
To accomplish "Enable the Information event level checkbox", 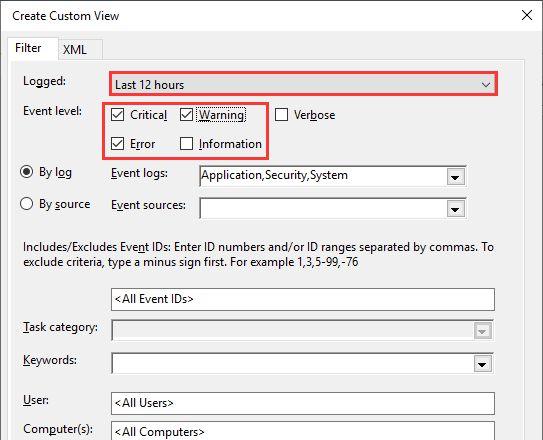I will click(x=186, y=143).
